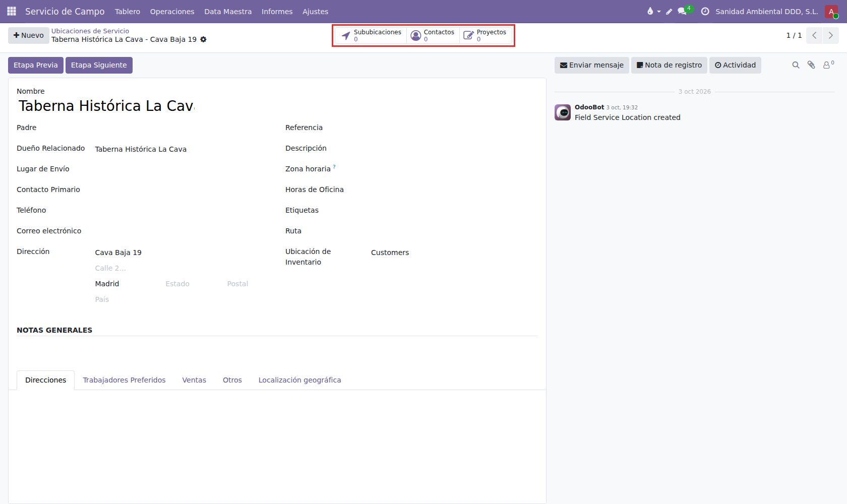This screenshot has height=504, width=847.
Task: Open Contactos stat button
Action: tap(433, 35)
